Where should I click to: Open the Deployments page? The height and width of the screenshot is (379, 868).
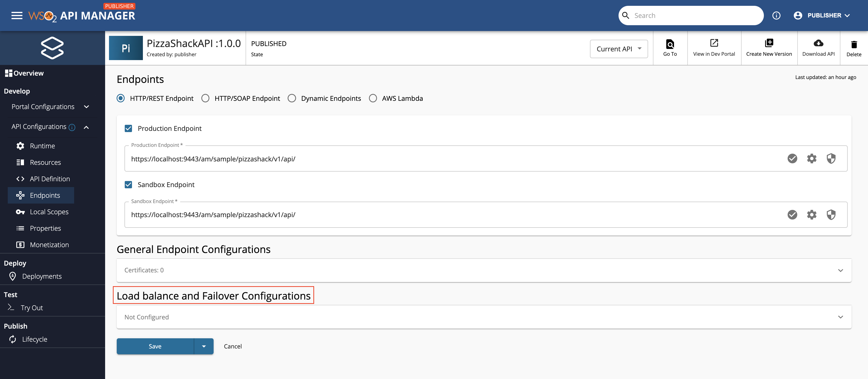pyautogui.click(x=42, y=276)
